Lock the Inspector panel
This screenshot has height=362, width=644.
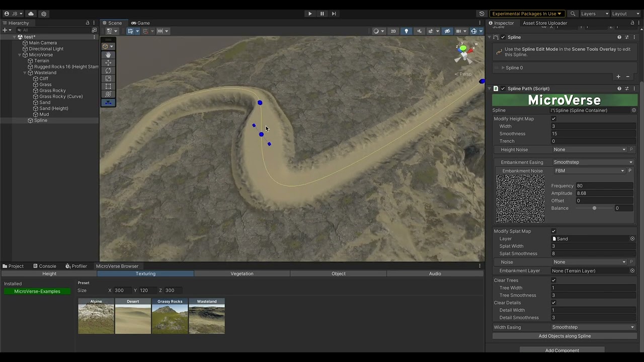coord(632,23)
